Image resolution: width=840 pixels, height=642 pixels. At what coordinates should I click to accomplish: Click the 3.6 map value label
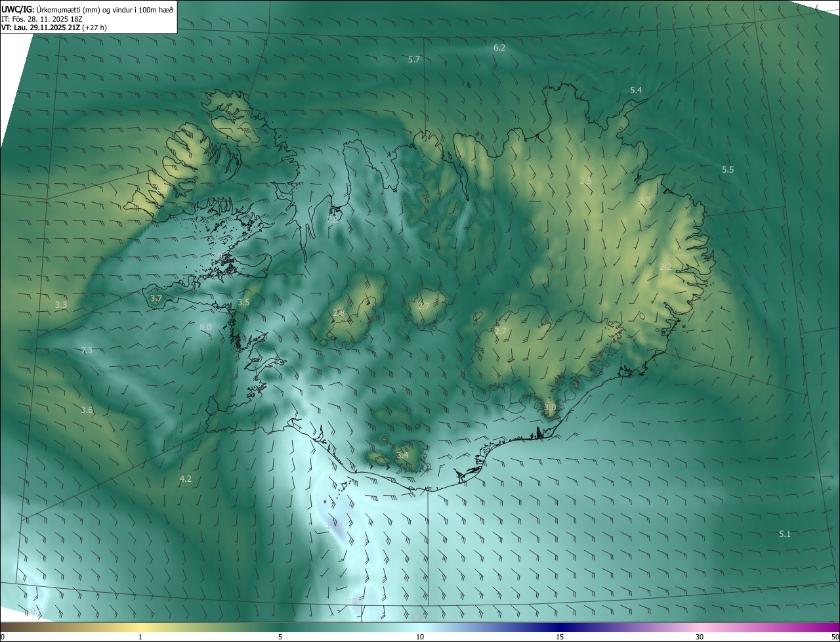click(x=87, y=410)
